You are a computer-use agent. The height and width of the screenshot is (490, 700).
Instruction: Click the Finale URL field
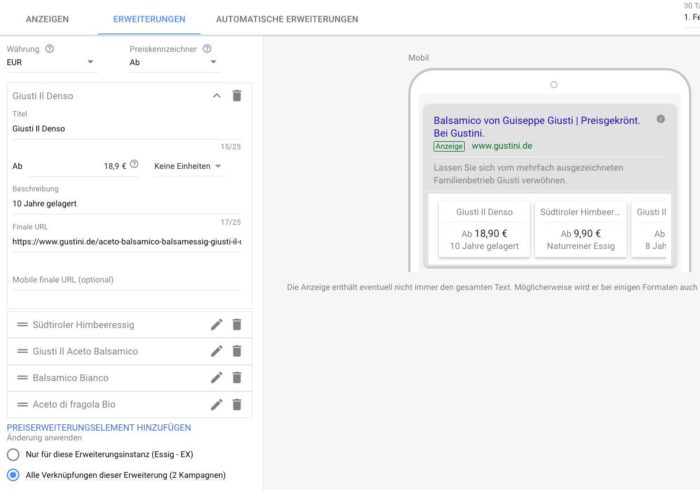(126, 241)
